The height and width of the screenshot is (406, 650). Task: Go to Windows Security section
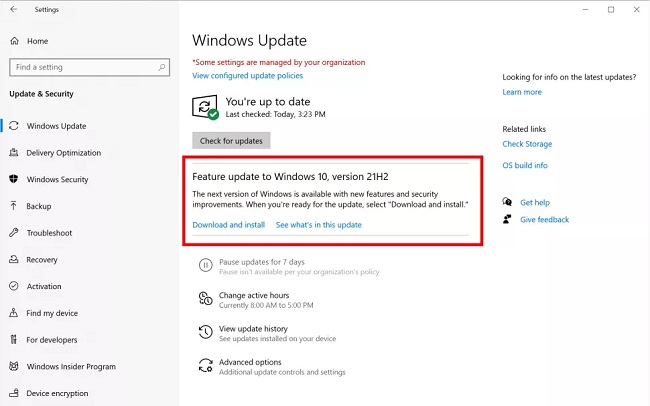(58, 180)
